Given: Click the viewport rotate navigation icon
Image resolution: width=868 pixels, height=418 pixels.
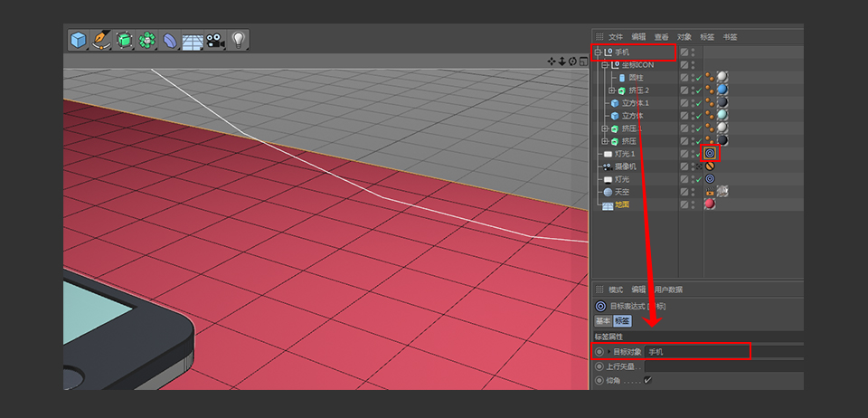Looking at the screenshot, I should [572, 62].
